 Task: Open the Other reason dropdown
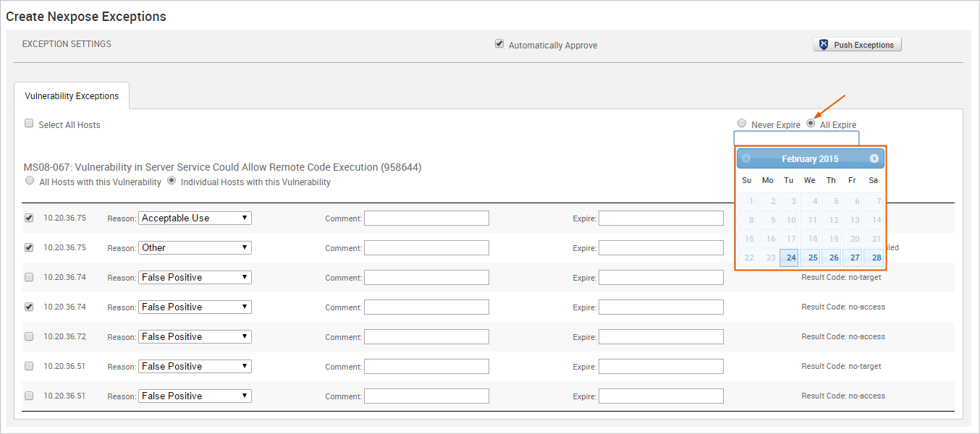[x=195, y=247]
